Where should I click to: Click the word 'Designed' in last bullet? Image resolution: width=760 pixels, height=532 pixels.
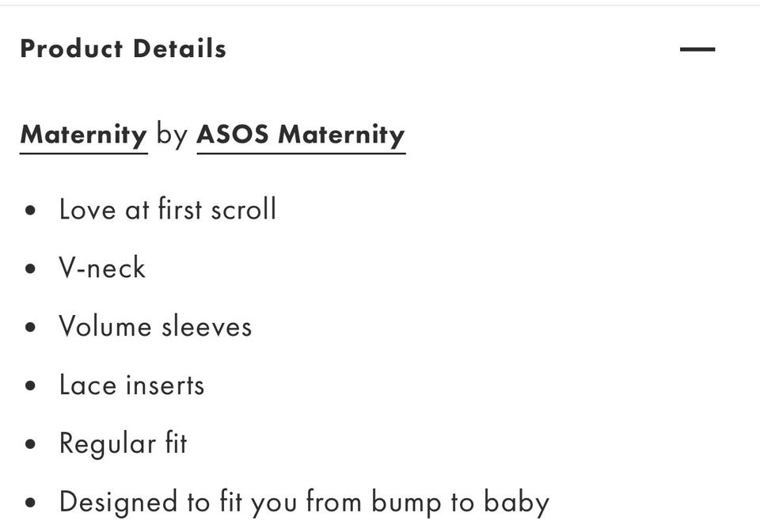pyautogui.click(x=118, y=502)
